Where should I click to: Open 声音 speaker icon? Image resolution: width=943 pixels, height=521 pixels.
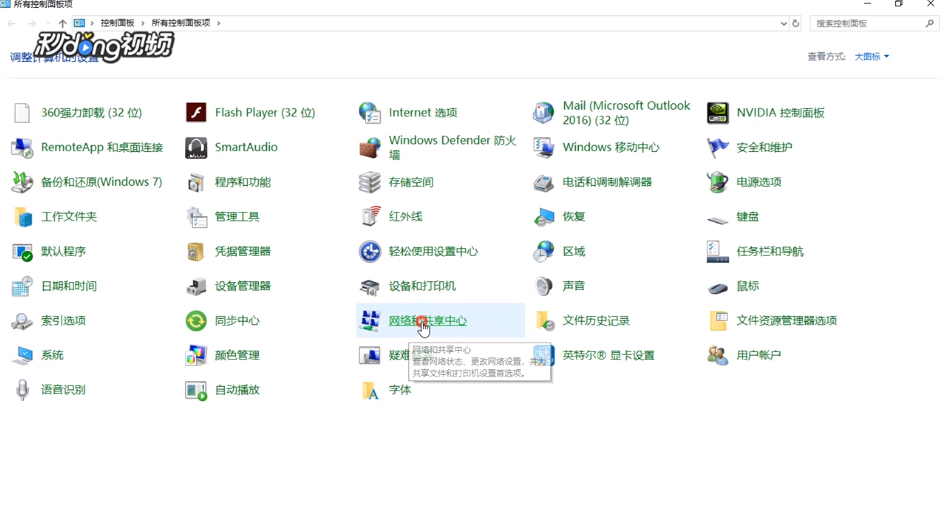click(544, 286)
